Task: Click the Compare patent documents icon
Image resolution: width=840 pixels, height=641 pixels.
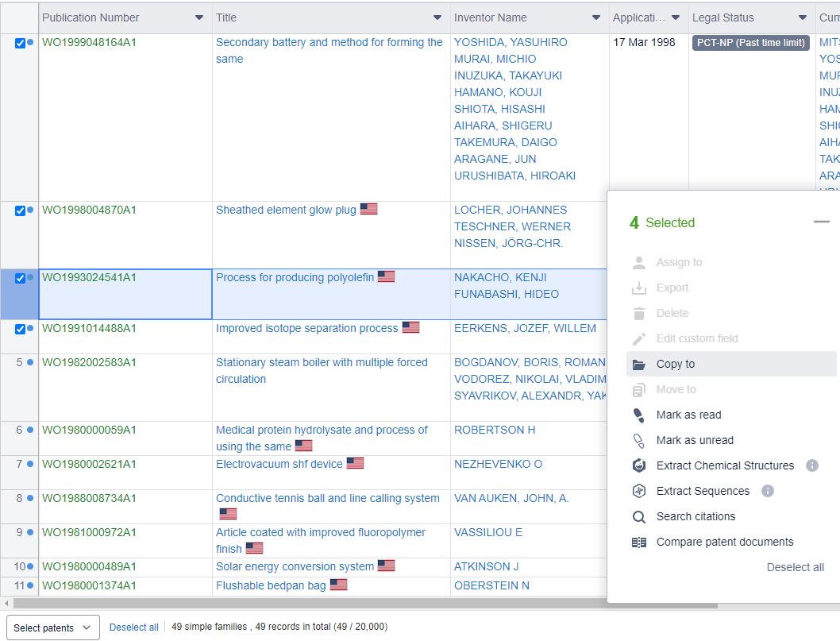Action: (639, 543)
